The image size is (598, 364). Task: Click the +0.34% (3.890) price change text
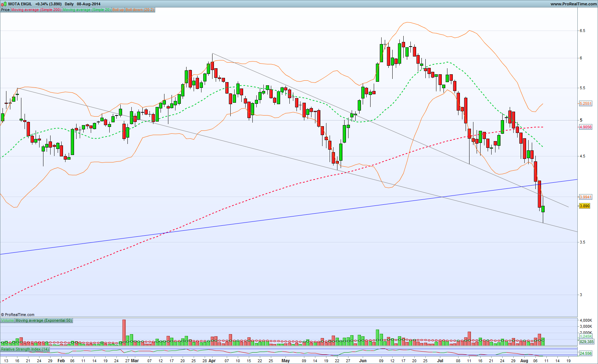48,4
